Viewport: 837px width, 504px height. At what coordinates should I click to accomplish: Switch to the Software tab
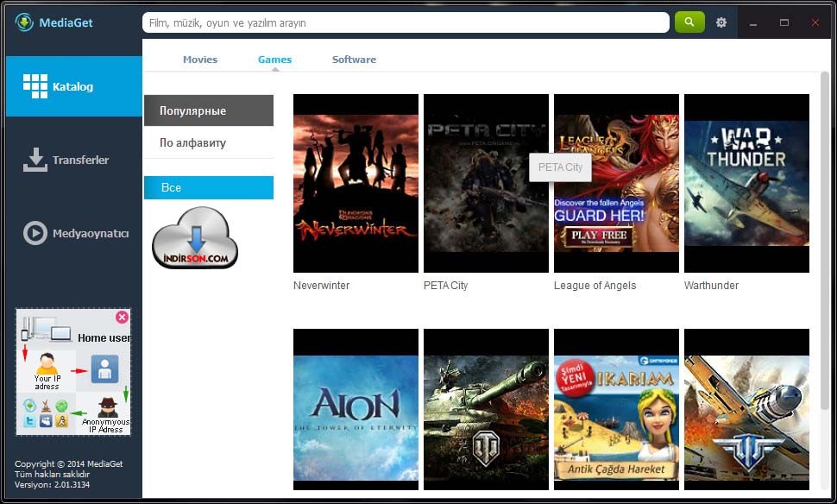coord(354,60)
